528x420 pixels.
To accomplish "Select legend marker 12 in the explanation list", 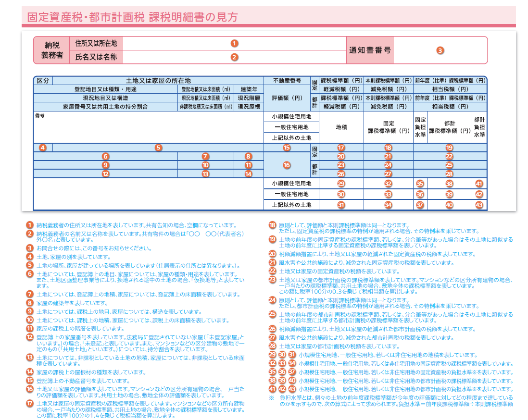I will click(x=30, y=337).
